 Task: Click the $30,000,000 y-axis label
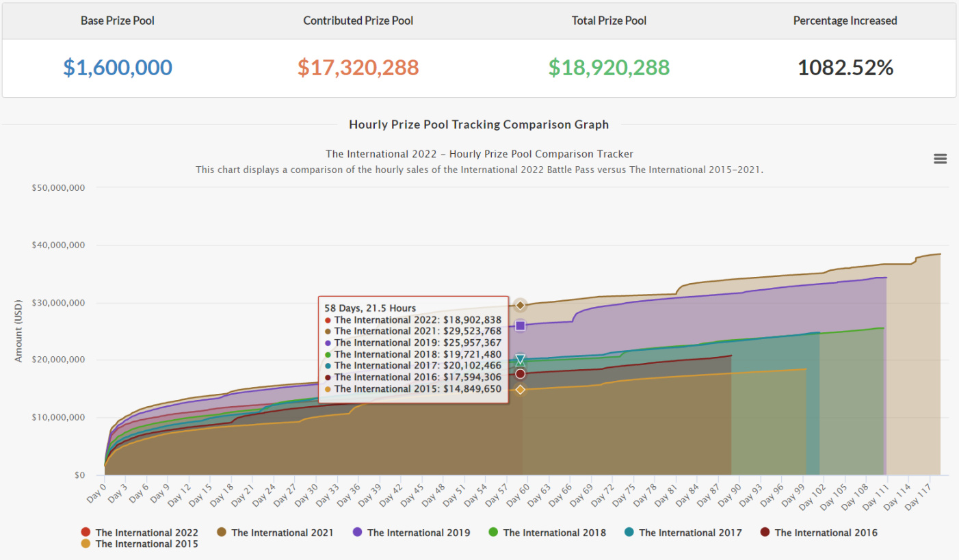[59, 303]
